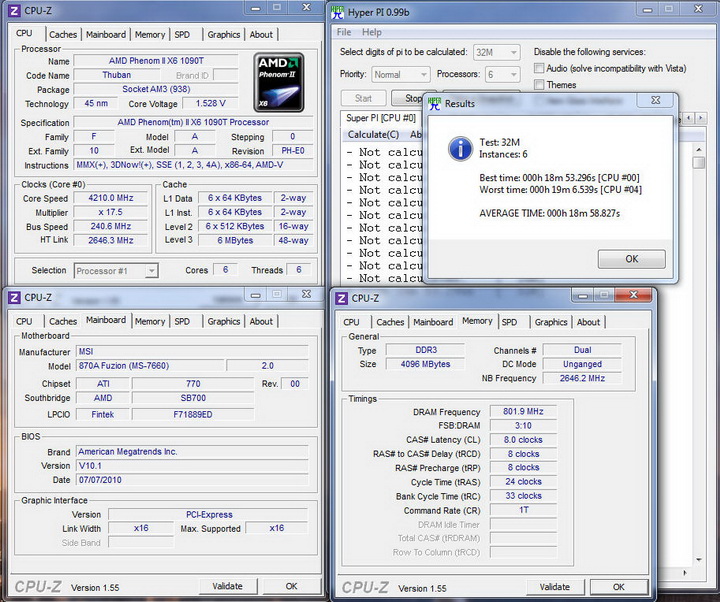This screenshot has width=720, height=602.
Task: Click Calculate(C) menu in Super PI pane
Action: [x=373, y=135]
